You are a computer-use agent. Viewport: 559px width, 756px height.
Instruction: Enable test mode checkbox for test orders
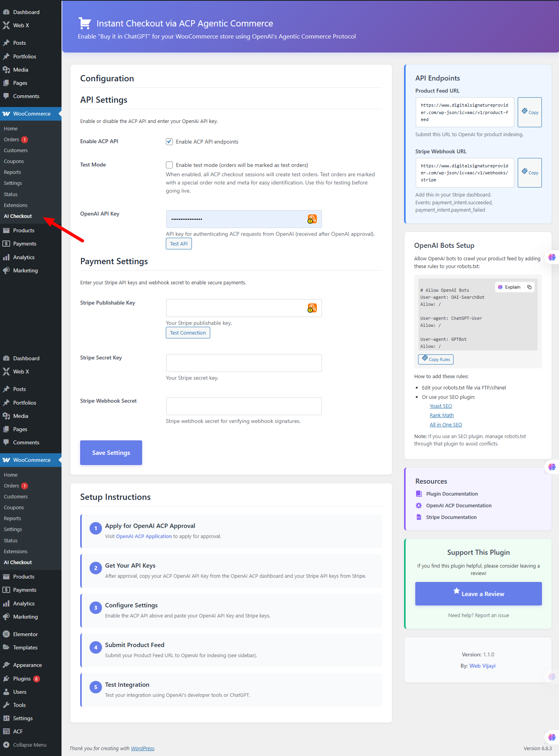[169, 165]
